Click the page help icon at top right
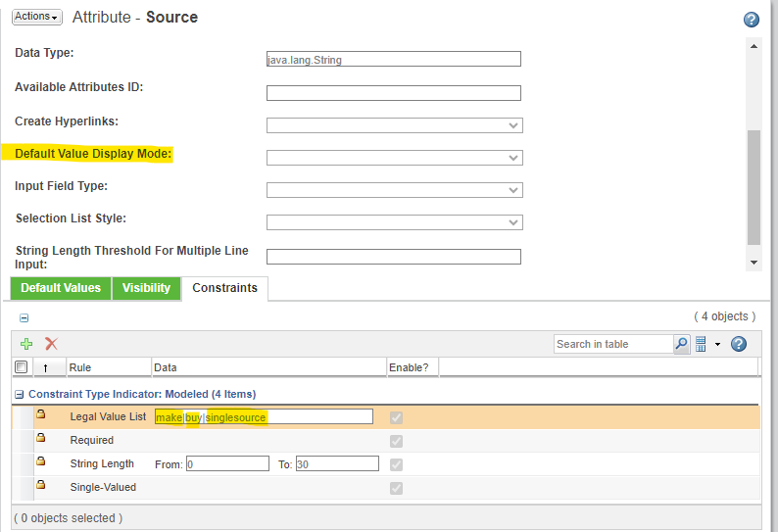The height and width of the screenshot is (532, 778). pos(752,20)
